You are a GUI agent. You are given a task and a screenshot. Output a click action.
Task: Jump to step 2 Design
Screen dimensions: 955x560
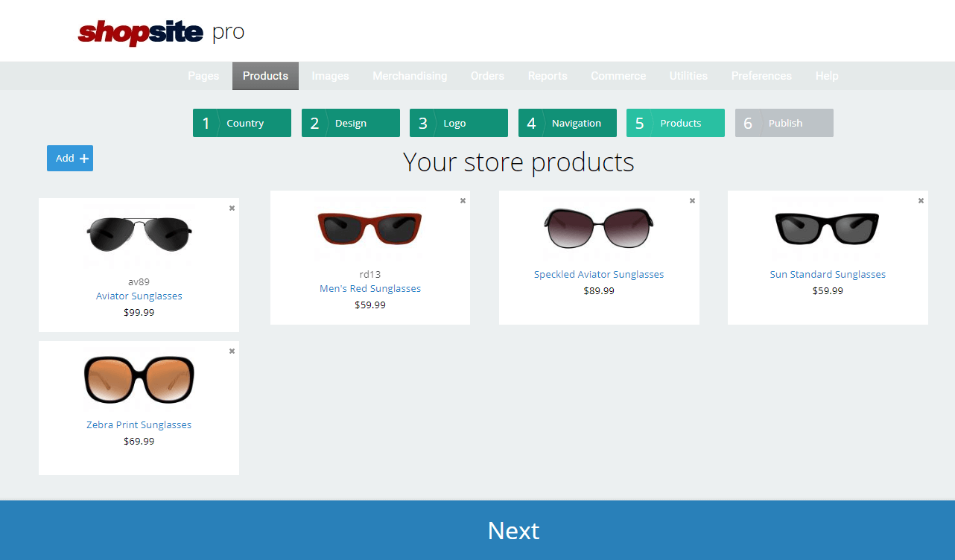coord(350,124)
